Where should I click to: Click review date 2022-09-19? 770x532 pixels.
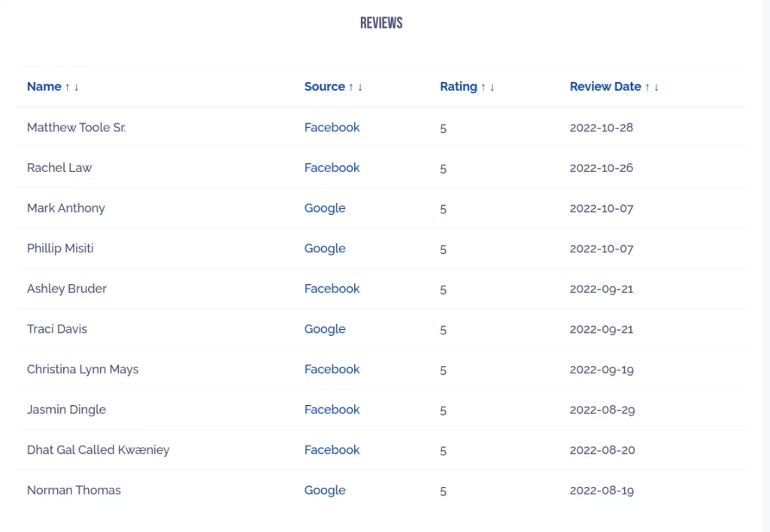tap(602, 369)
